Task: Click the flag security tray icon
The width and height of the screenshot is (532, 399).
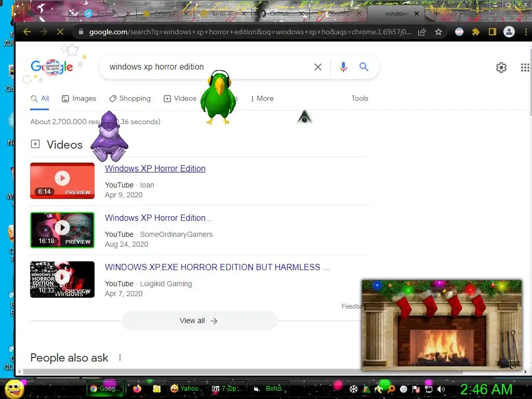Action: pos(416,389)
